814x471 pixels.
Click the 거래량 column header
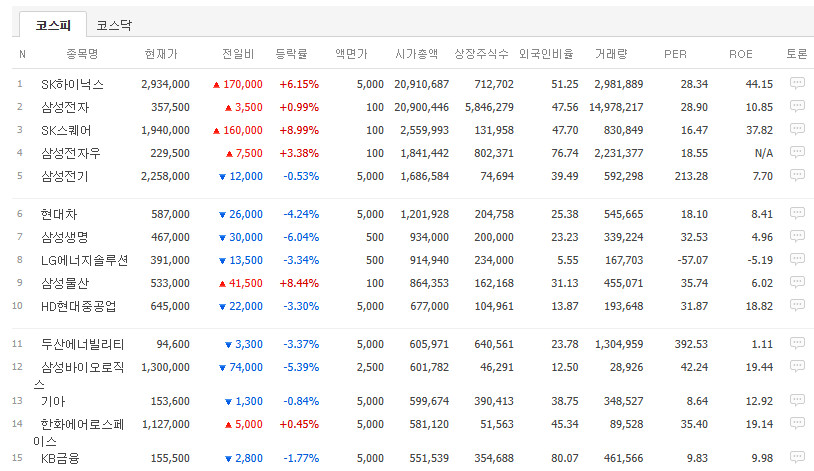(x=611, y=54)
